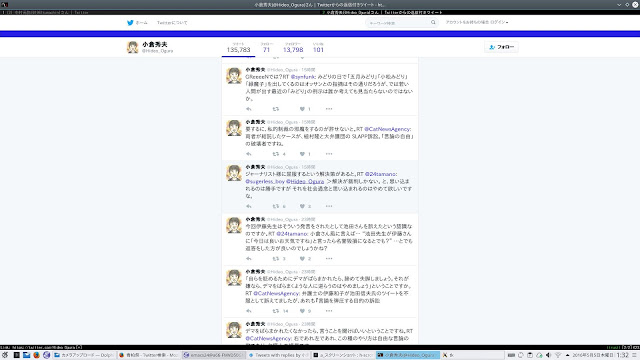Click avatar beside the 自らを貶める tweet

pyautogui.click(x=234, y=278)
